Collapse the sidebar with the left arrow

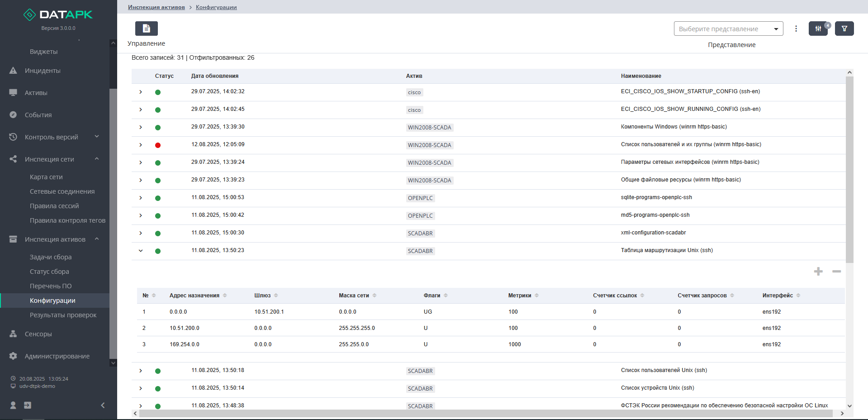point(103,405)
